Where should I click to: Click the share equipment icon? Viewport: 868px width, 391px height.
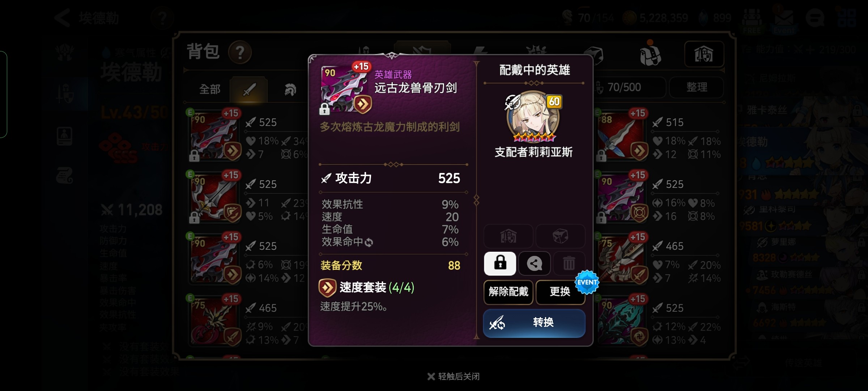[534, 263]
